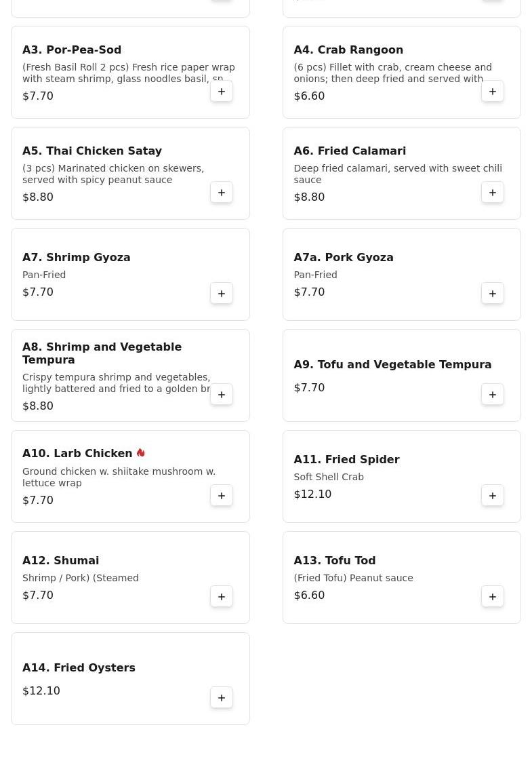Viewport: 532px width, 761px height.
Task: Open A11. Fried Spider item title
Action: pyautogui.click(x=346, y=459)
